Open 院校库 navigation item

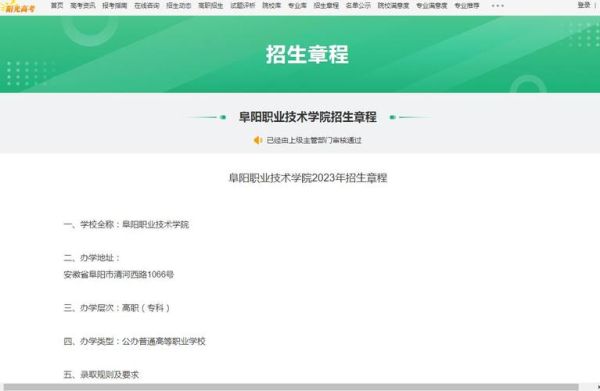[x=271, y=6]
